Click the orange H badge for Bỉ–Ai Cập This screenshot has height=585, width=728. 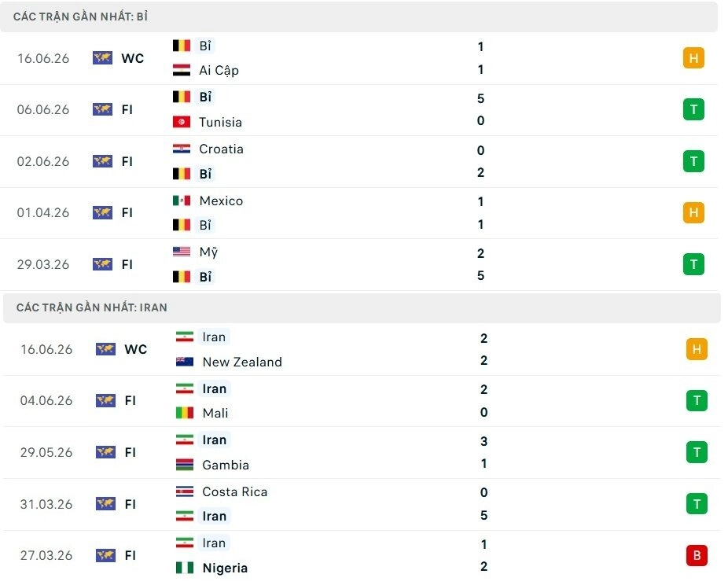pos(693,58)
